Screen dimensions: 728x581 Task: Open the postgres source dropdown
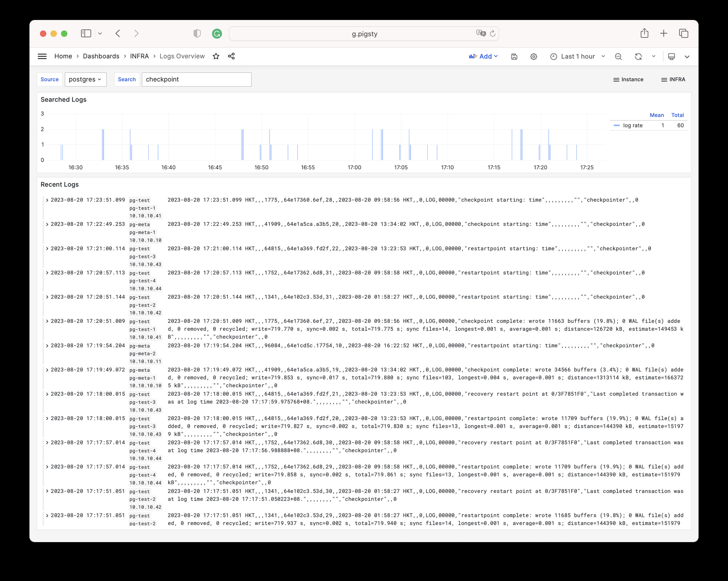(86, 79)
